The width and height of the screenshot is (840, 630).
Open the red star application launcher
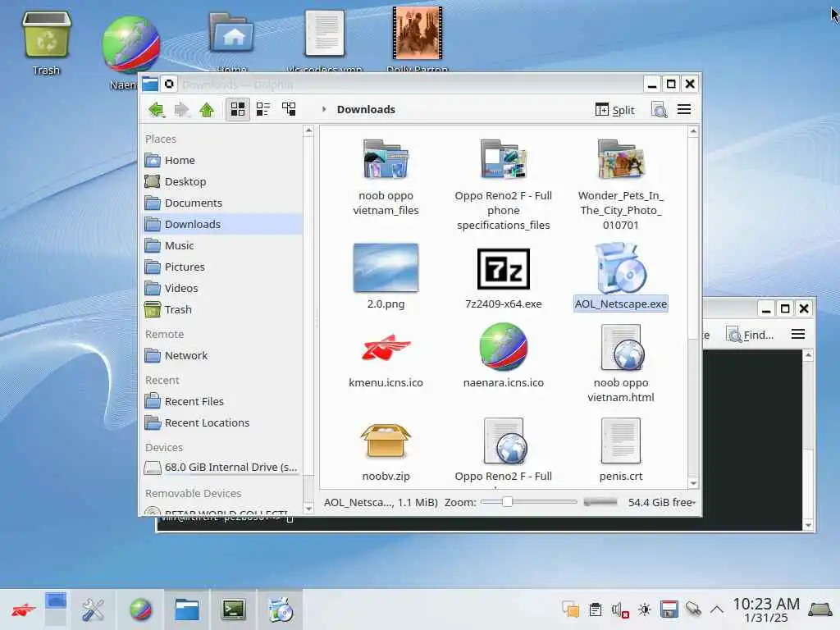[24, 609]
